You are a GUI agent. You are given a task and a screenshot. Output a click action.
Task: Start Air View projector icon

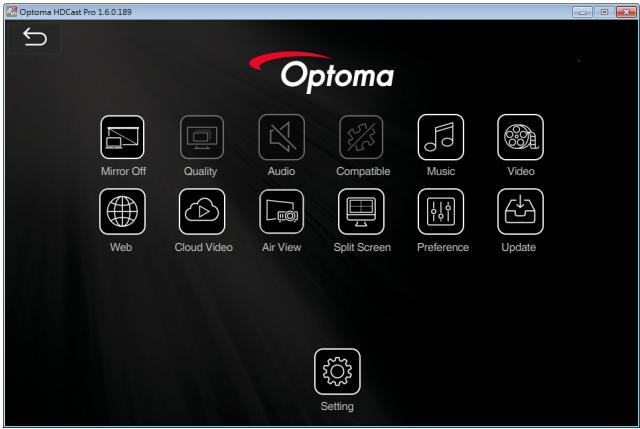282,211
